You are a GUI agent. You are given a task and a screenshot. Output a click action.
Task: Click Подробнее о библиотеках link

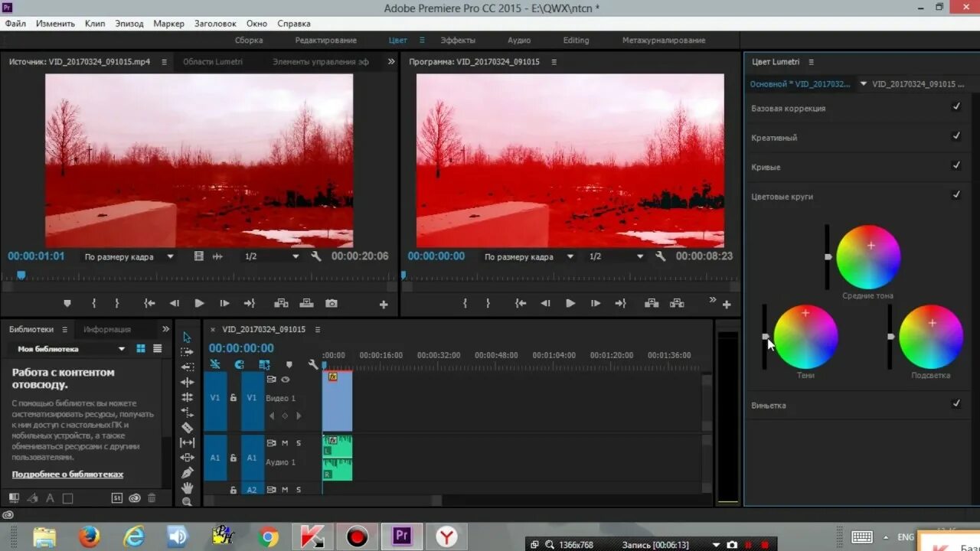coord(67,474)
